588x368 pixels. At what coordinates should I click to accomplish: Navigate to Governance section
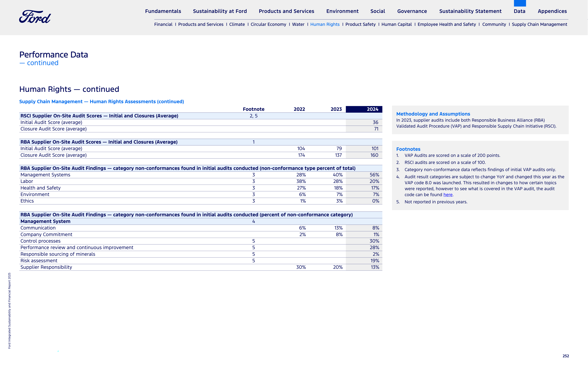412,11
